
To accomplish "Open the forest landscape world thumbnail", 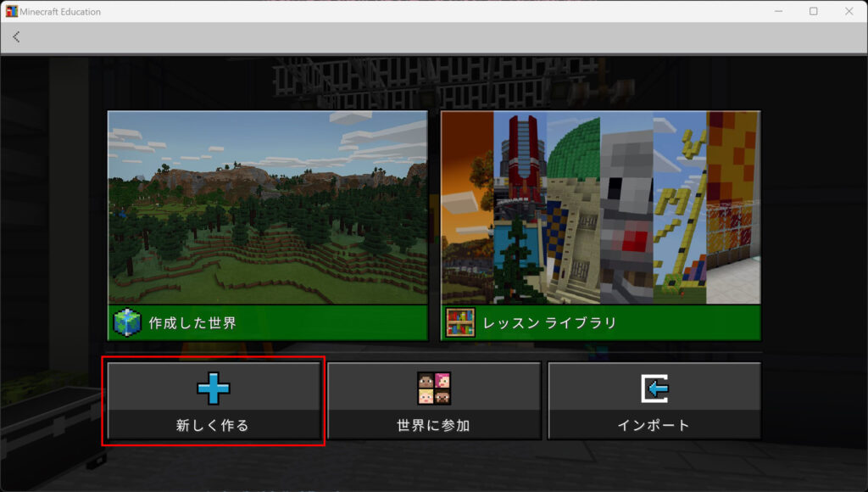I will (x=267, y=208).
